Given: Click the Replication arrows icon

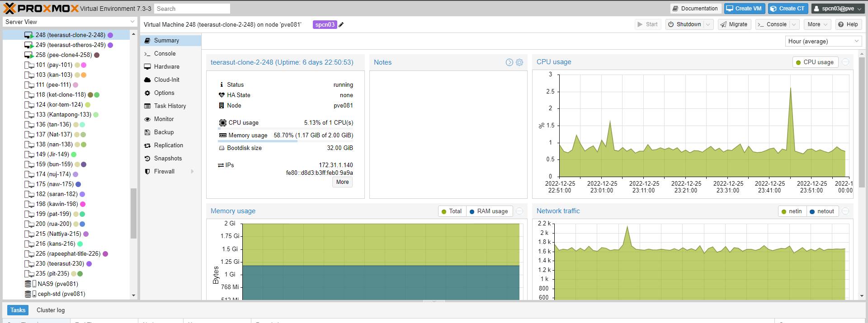Looking at the screenshot, I should click(147, 145).
